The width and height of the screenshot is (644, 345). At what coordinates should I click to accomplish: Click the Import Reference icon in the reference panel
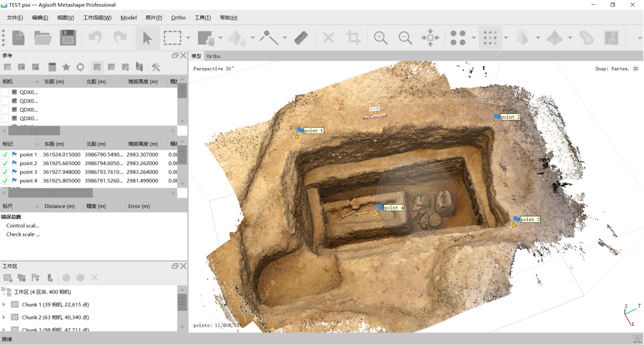click(8, 67)
